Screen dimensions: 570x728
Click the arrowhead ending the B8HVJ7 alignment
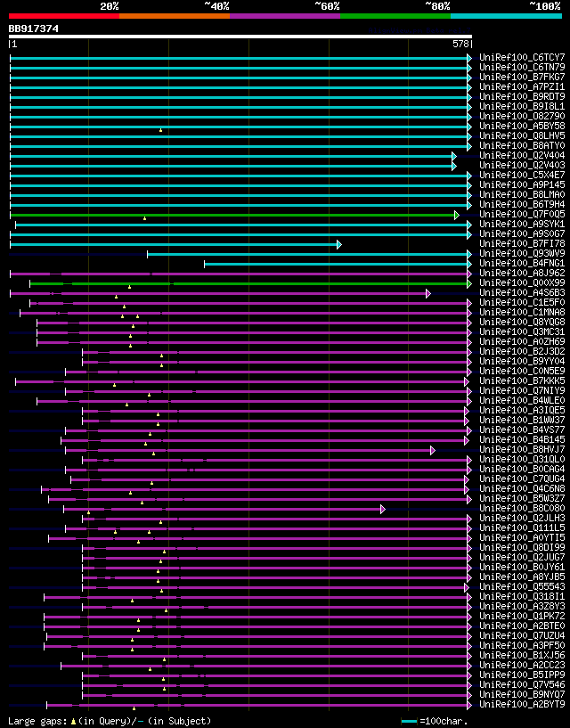pyautogui.click(x=433, y=450)
